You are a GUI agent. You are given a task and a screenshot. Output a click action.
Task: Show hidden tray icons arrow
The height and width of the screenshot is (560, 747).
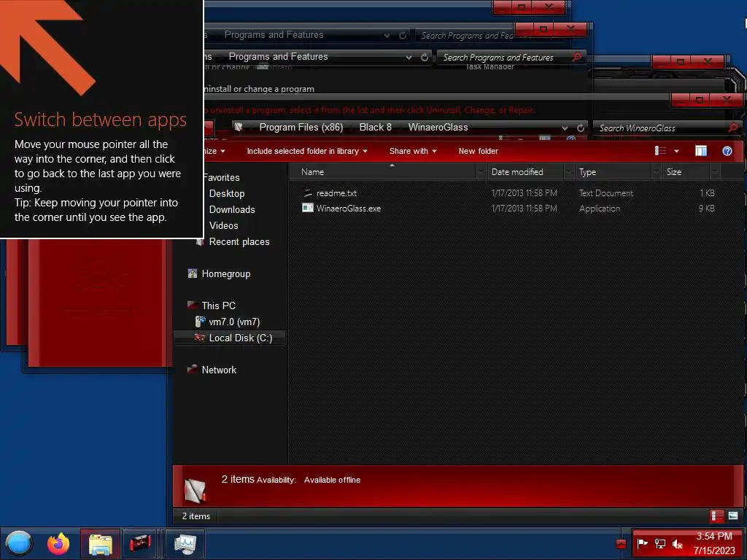(621, 544)
